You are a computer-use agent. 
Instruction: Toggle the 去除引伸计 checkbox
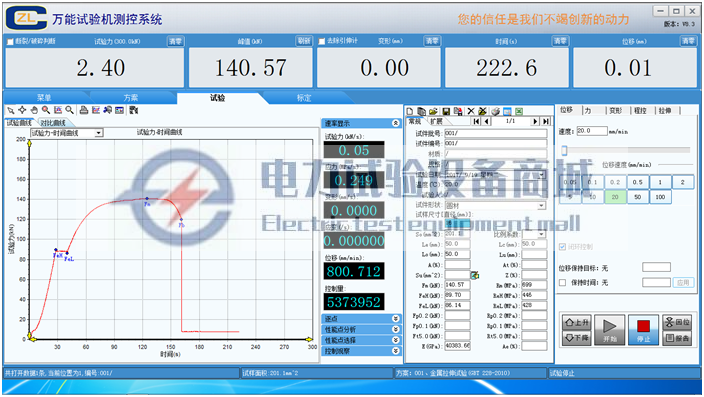click(321, 41)
